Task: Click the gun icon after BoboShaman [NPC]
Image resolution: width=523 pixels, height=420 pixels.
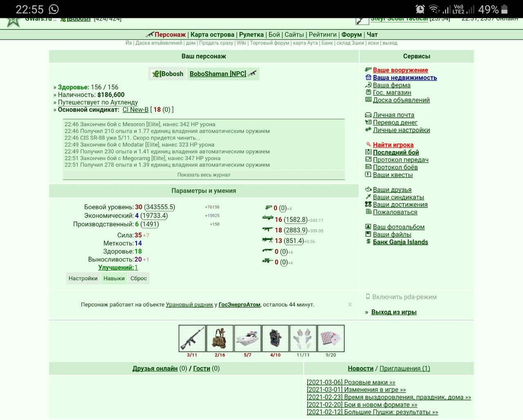Action: click(252, 74)
